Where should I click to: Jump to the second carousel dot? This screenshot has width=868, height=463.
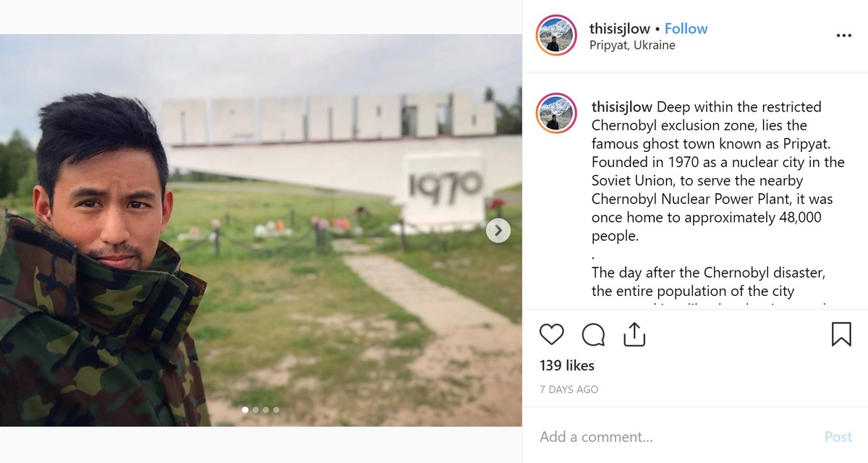pyautogui.click(x=255, y=410)
